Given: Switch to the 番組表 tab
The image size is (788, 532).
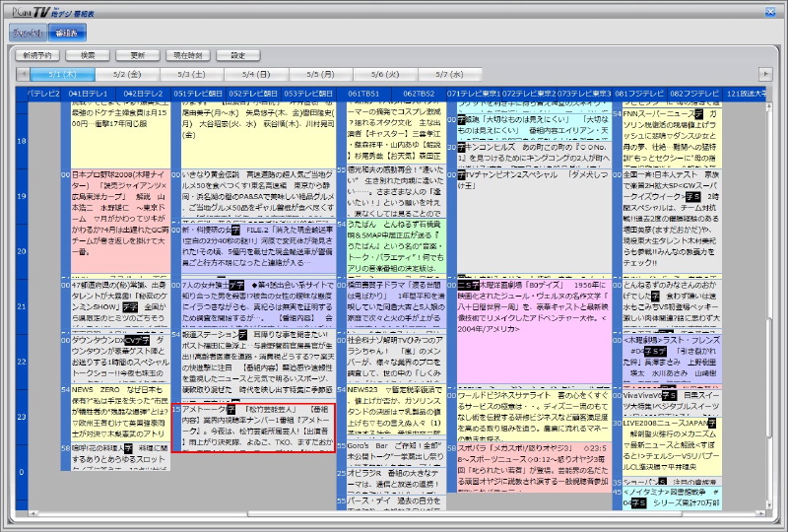Looking at the screenshot, I should click(62, 33).
